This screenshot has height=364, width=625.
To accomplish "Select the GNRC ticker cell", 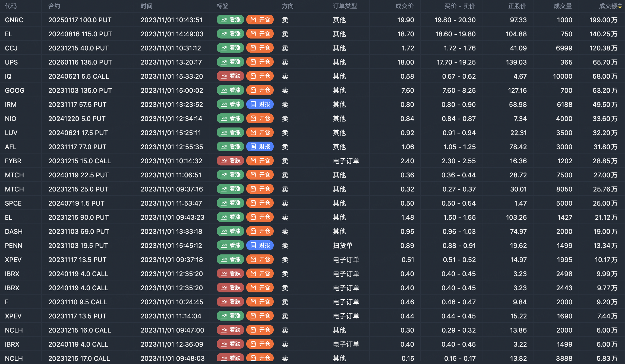I will pos(14,20).
